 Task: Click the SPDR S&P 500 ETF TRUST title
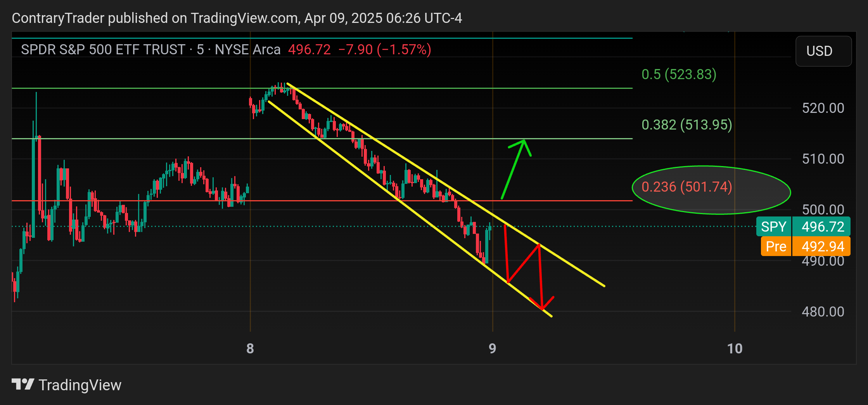click(103, 50)
